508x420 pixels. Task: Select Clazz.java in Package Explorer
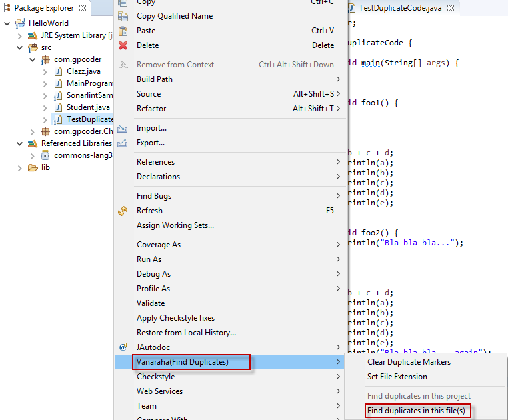[83, 71]
